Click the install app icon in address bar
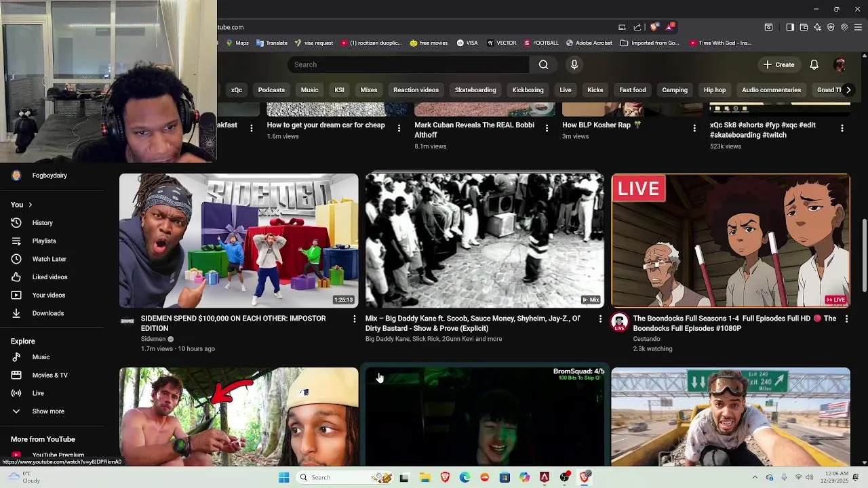The width and height of the screenshot is (868, 488). point(622,27)
